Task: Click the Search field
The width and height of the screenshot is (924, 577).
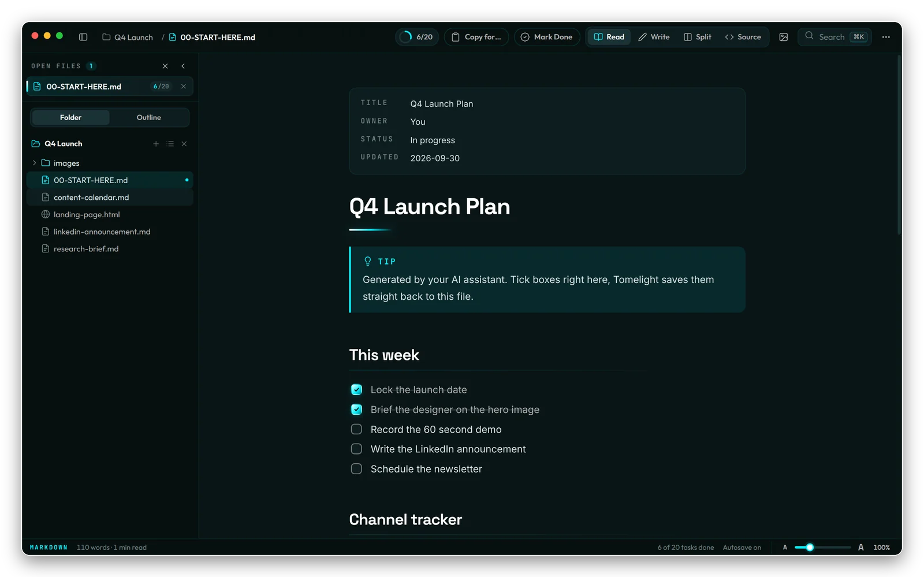Action: [835, 37]
